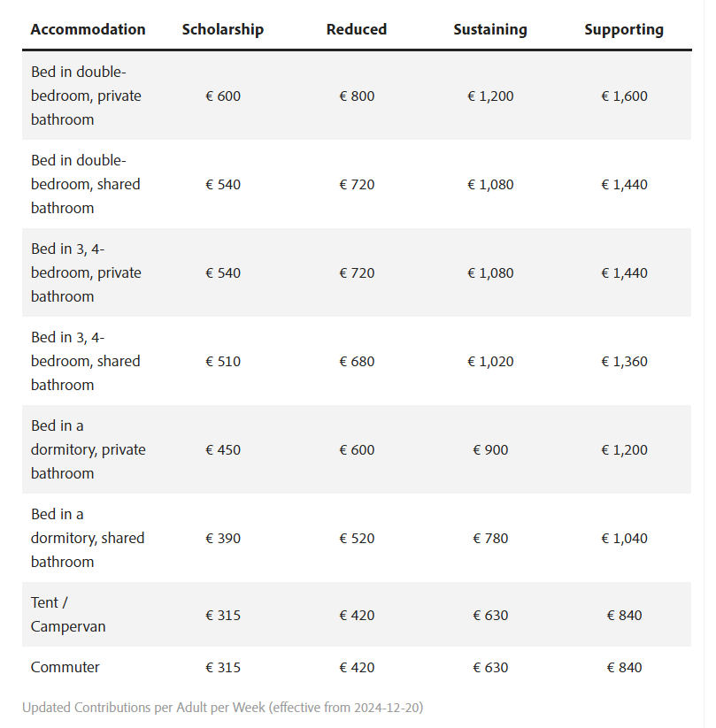This screenshot has height=728, width=716.
Task: Select 'Bed in 3, 4-bedroom, private bathroom' label
Action: [85, 272]
